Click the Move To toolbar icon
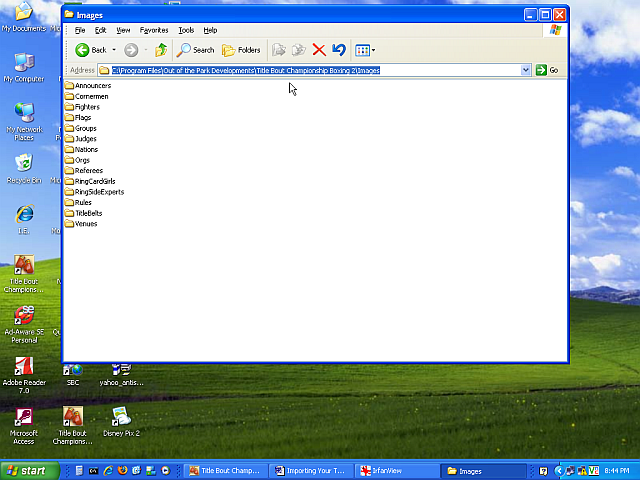The image size is (640, 480). [279, 50]
